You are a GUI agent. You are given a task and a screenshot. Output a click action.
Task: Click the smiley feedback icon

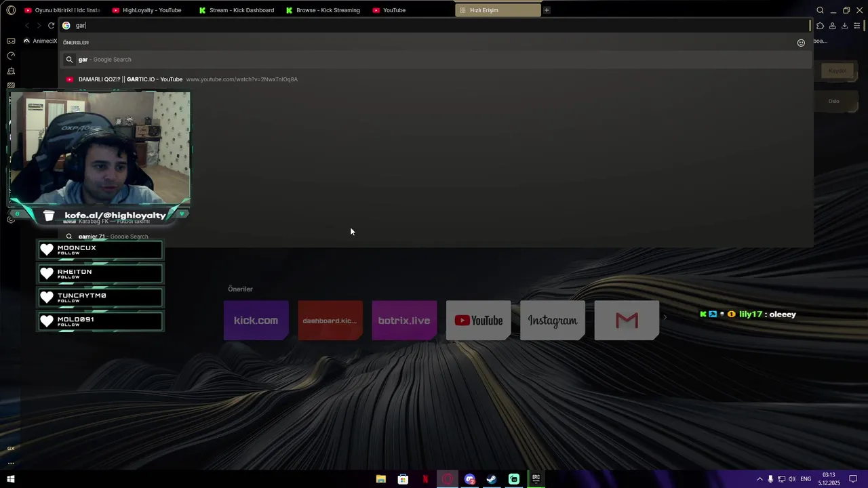(x=801, y=43)
